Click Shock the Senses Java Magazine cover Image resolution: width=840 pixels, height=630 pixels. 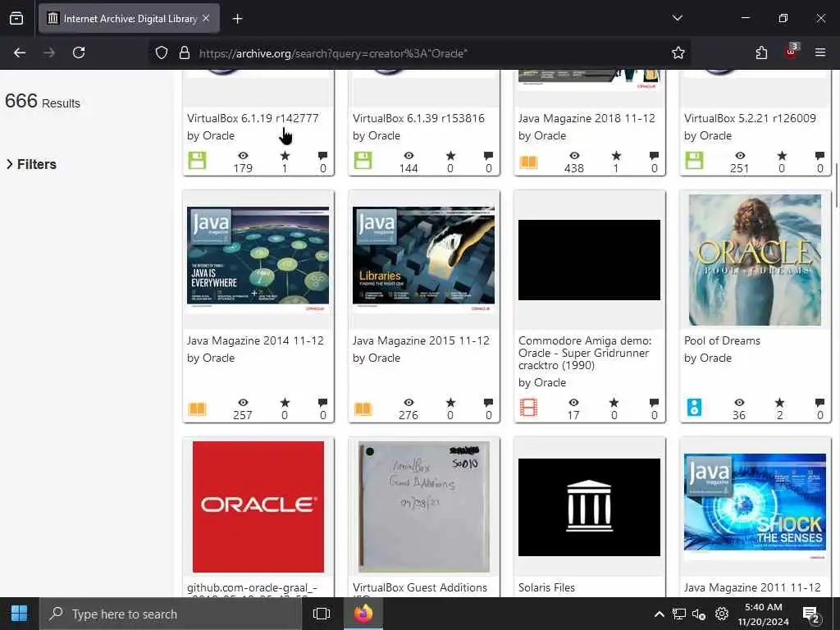point(755,507)
